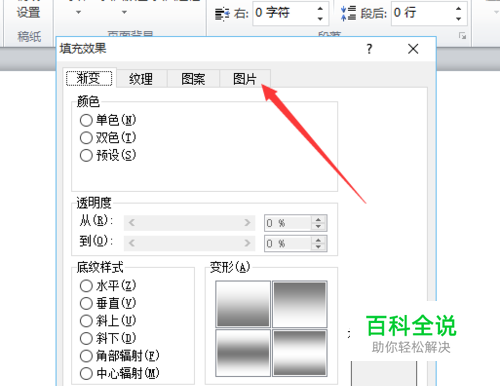Decrease the right indent value

[320, 19]
